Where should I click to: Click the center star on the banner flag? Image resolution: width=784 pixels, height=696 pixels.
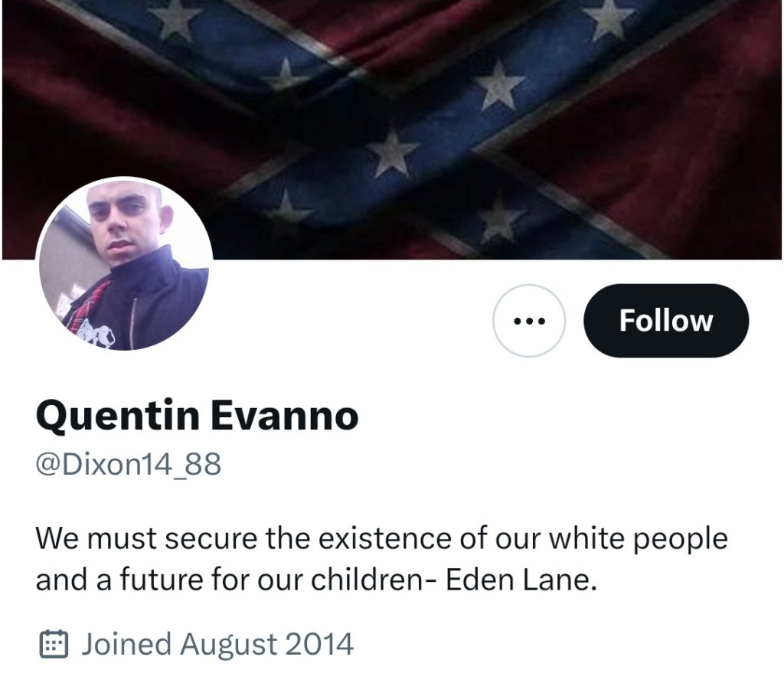391,151
